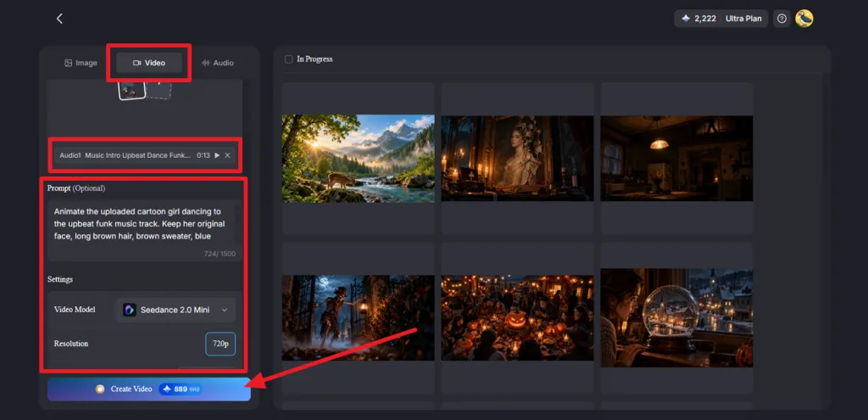Click the Create Video button
This screenshot has height=420, width=868.
(x=149, y=389)
